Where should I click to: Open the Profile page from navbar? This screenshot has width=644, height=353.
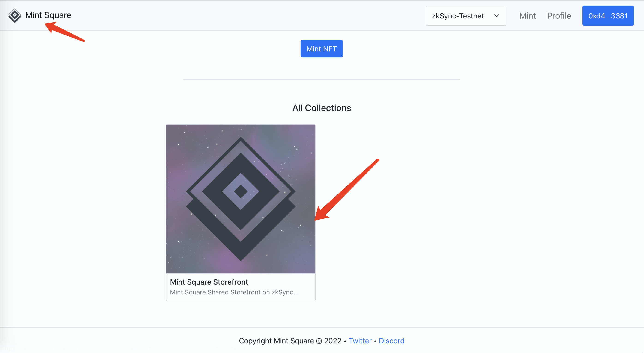(559, 16)
